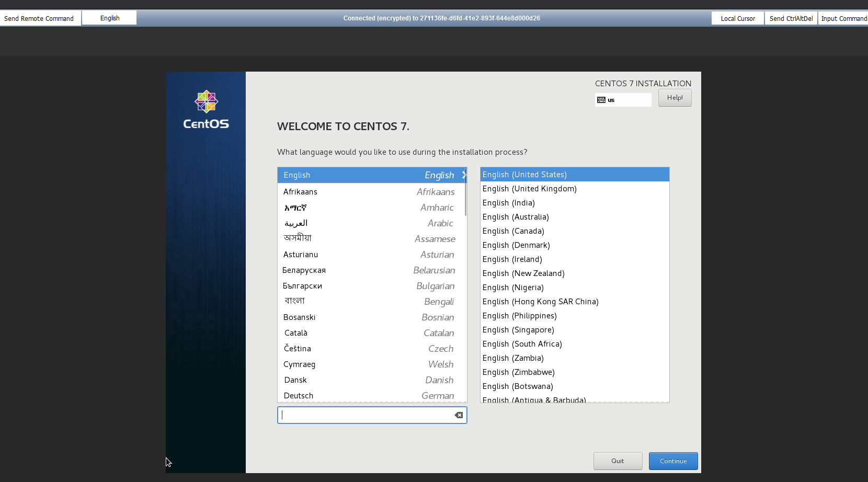
Task: Toggle the Local Cursor button
Action: point(737,18)
